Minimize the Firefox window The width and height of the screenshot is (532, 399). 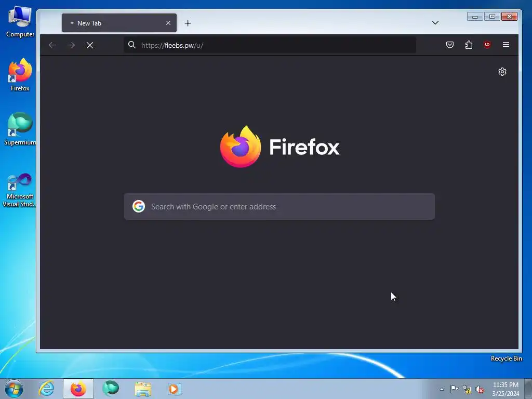coord(475,16)
